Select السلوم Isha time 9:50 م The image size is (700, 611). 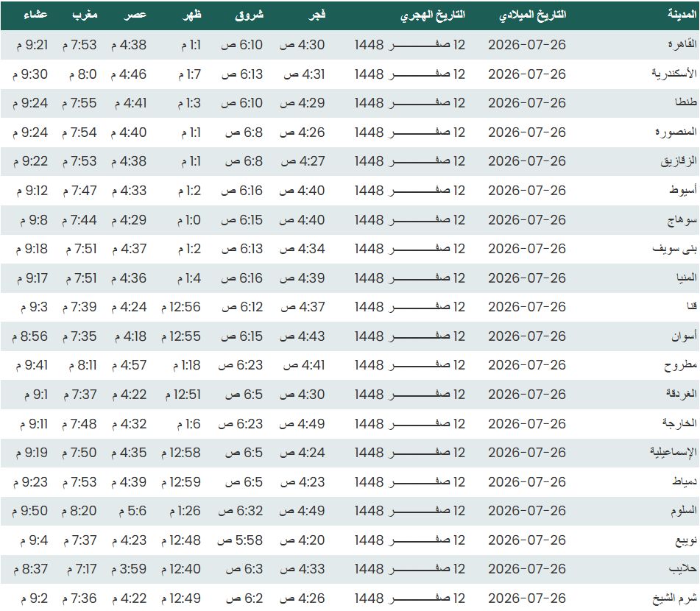[x=29, y=511]
